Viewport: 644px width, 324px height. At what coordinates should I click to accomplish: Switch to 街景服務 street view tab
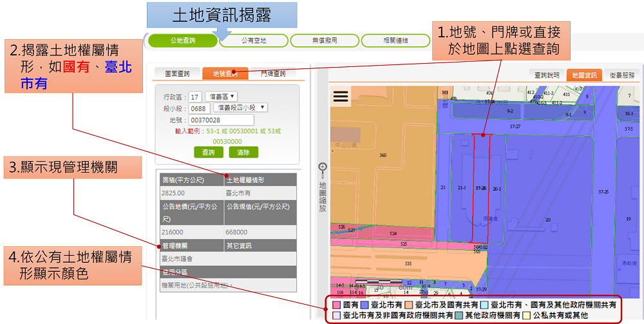(x=622, y=75)
